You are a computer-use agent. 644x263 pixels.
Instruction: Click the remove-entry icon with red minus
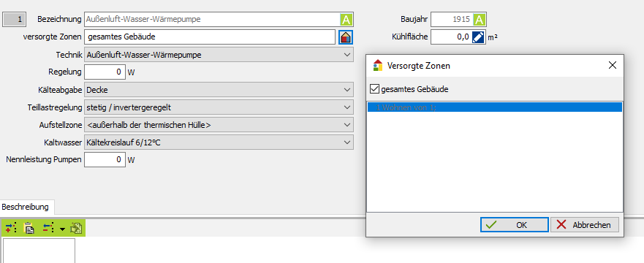[48, 228]
